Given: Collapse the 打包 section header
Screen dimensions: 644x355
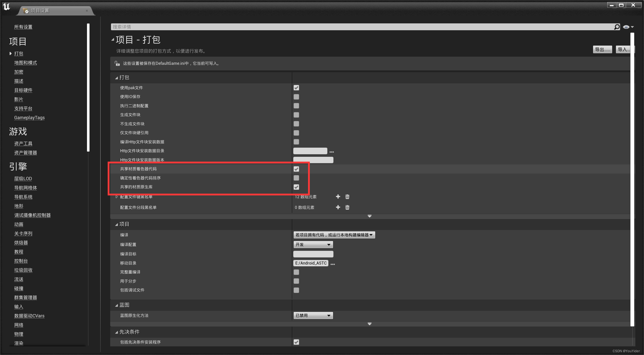Looking at the screenshot, I should pos(116,78).
